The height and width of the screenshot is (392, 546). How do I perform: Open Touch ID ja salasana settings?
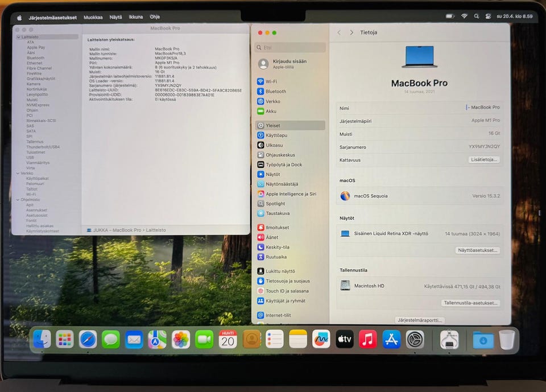pyautogui.click(x=290, y=291)
